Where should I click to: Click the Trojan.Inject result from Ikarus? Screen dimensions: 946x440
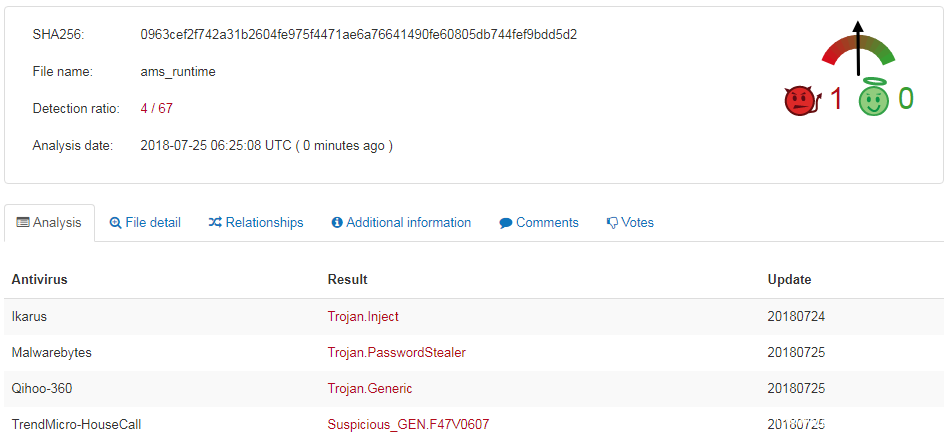click(363, 316)
